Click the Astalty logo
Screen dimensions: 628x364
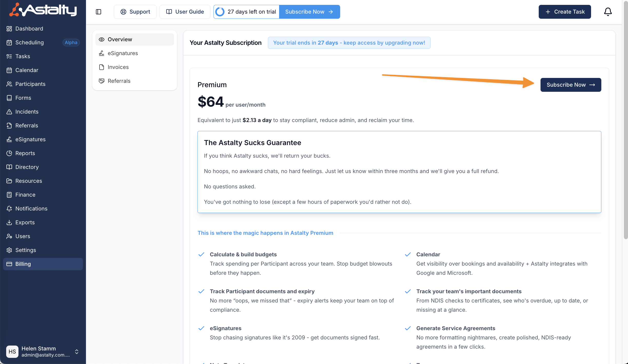[43, 10]
